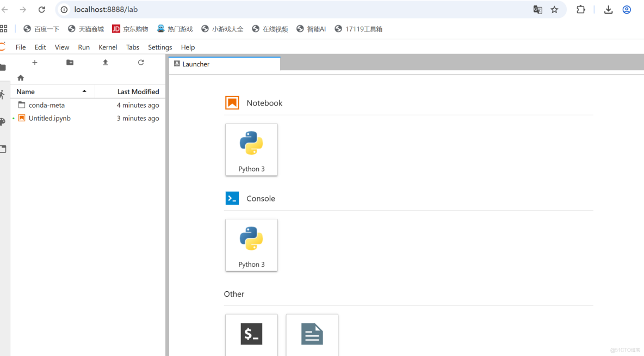Bookmark this page with the star icon
The width and height of the screenshot is (644, 356).
click(554, 9)
